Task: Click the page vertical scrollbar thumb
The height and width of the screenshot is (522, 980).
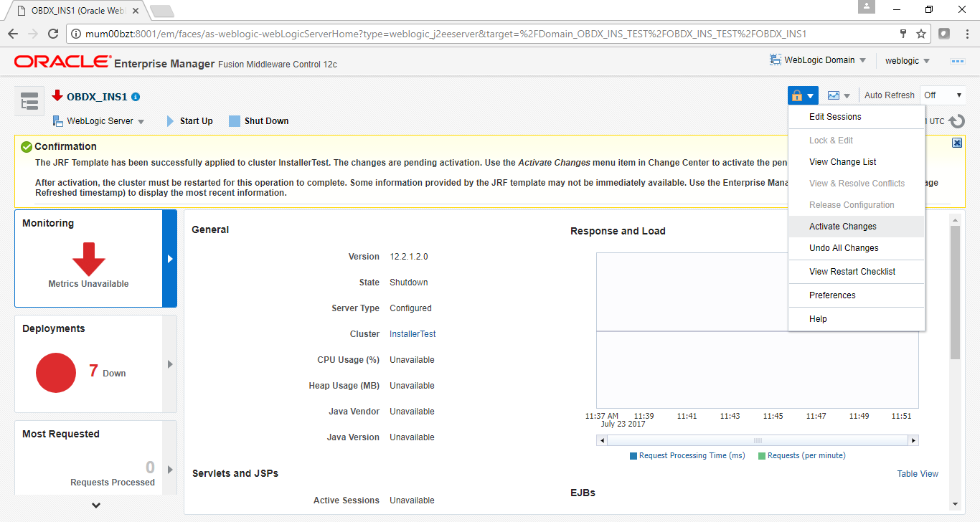Action: [955, 293]
